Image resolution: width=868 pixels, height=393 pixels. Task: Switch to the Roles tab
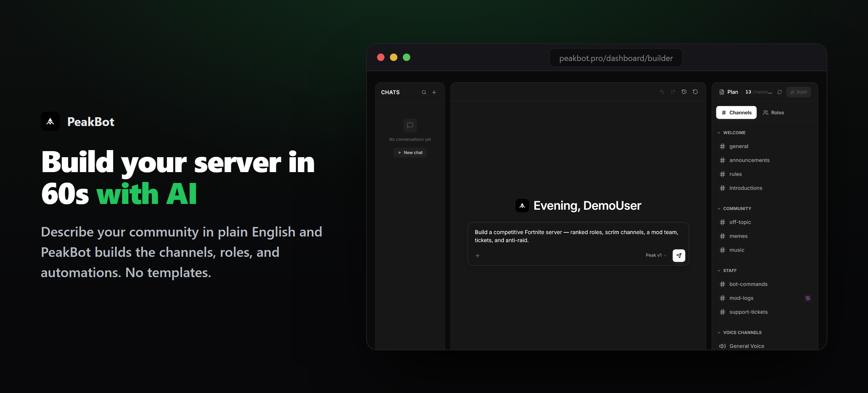click(x=773, y=112)
